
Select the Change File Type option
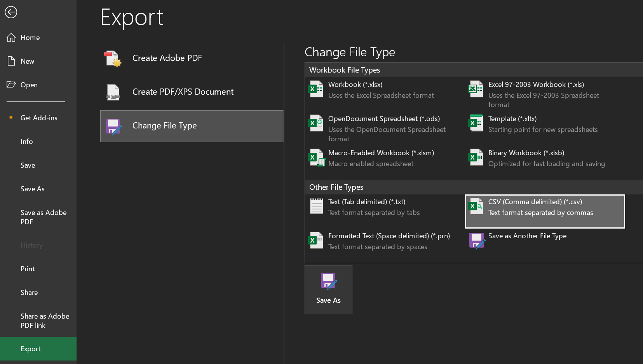click(x=192, y=126)
